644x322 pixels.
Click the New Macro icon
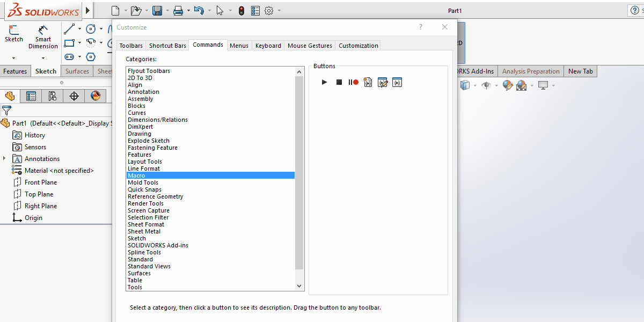(368, 82)
